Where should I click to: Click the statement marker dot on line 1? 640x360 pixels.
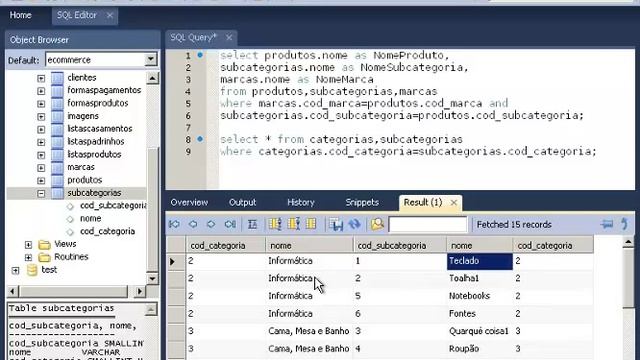pyautogui.click(x=200, y=55)
